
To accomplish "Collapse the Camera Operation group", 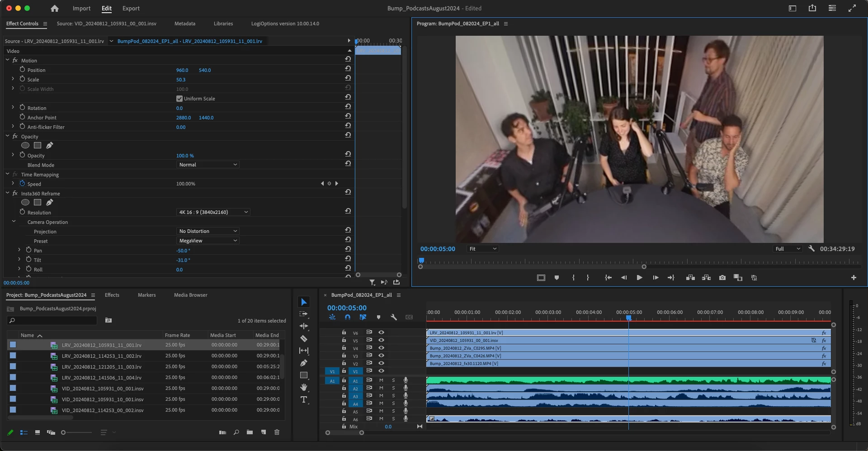I will point(14,222).
